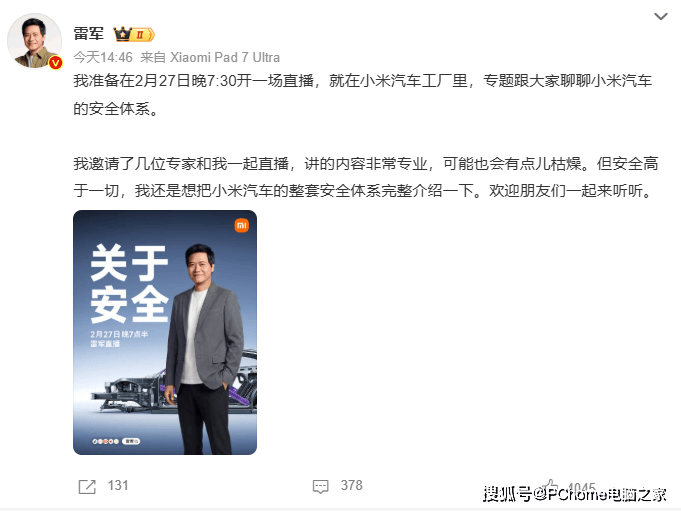Open the 关于安全 livestream poster image

point(165,333)
